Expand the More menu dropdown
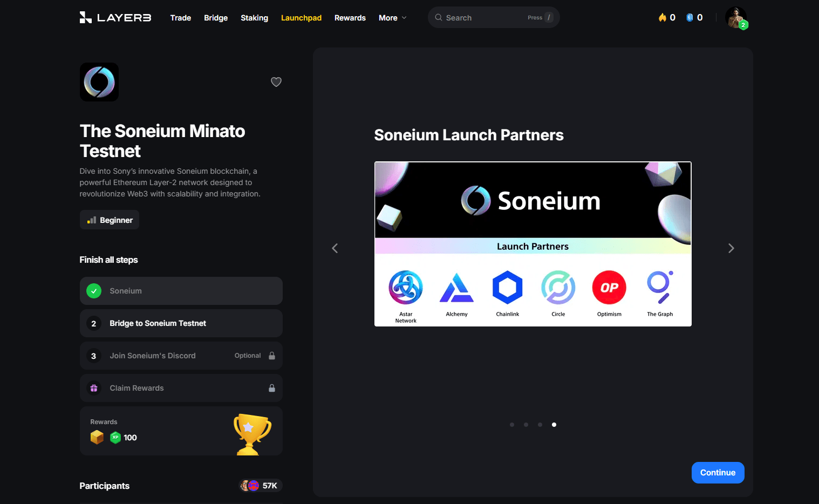The width and height of the screenshot is (819, 504). coord(393,18)
